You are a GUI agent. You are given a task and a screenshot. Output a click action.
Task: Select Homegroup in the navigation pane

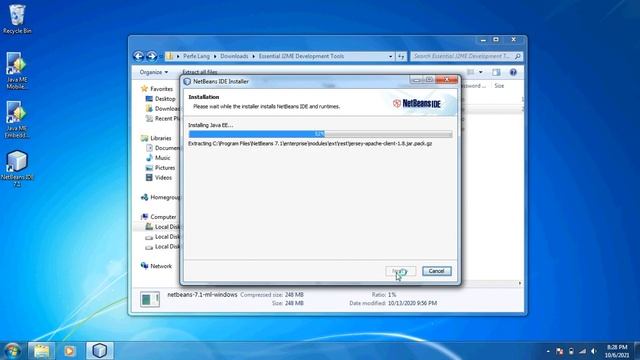point(165,197)
